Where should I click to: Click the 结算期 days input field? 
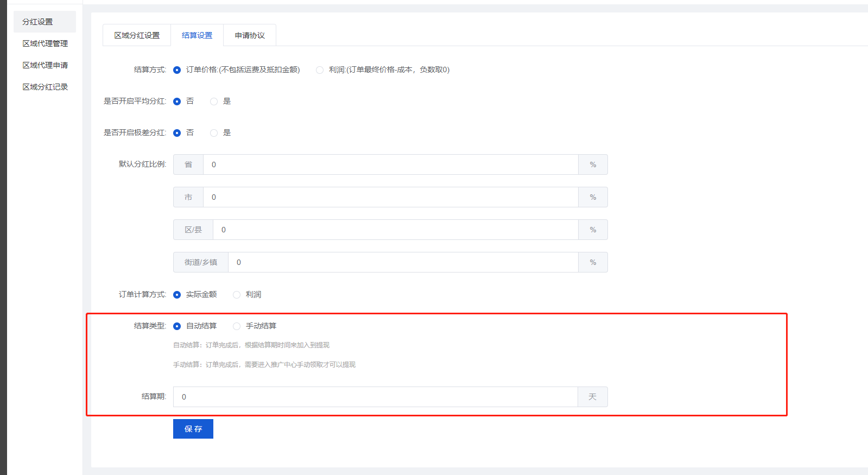(x=375, y=397)
